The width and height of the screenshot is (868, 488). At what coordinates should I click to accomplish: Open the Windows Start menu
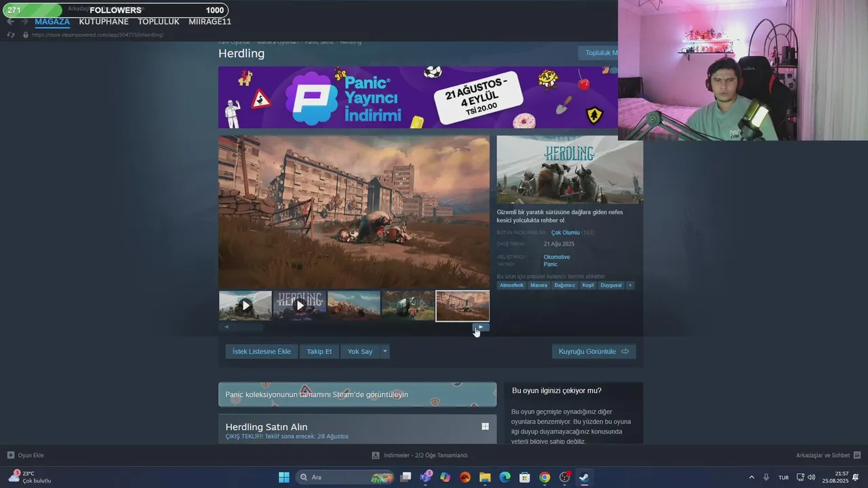[x=284, y=477]
